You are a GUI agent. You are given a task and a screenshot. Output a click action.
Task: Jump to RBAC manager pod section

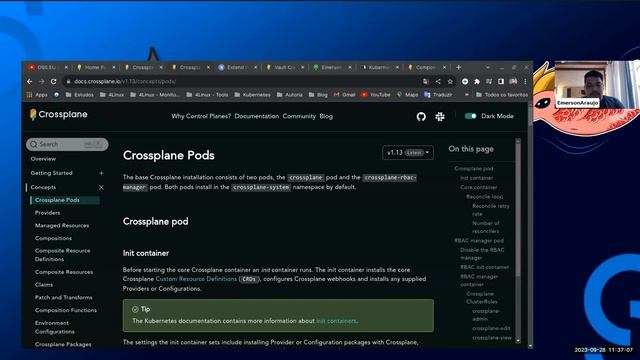[x=479, y=240]
